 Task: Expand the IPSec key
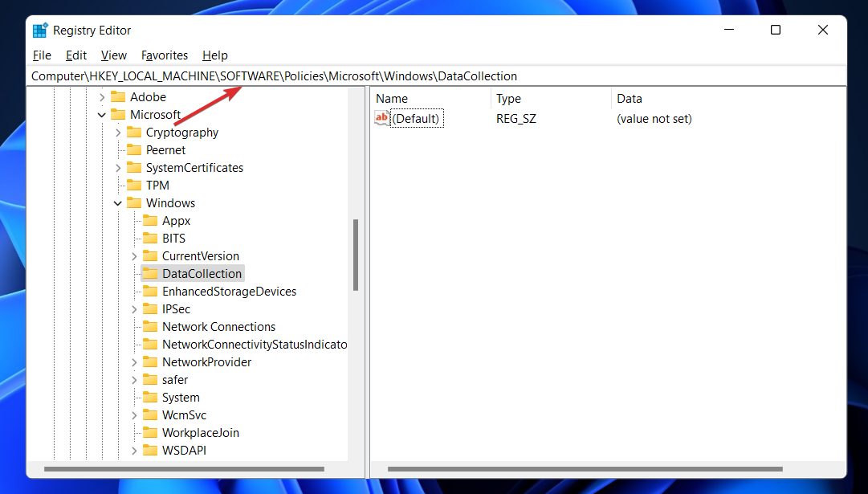134,309
